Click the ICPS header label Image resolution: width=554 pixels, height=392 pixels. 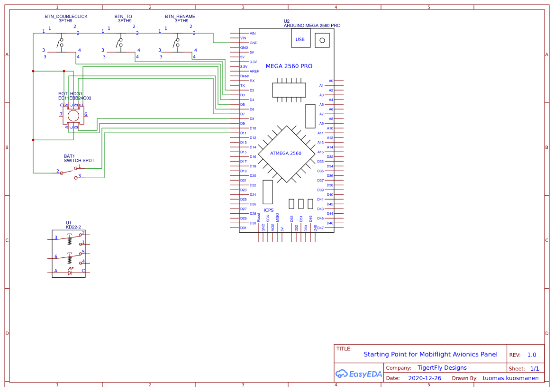point(269,210)
